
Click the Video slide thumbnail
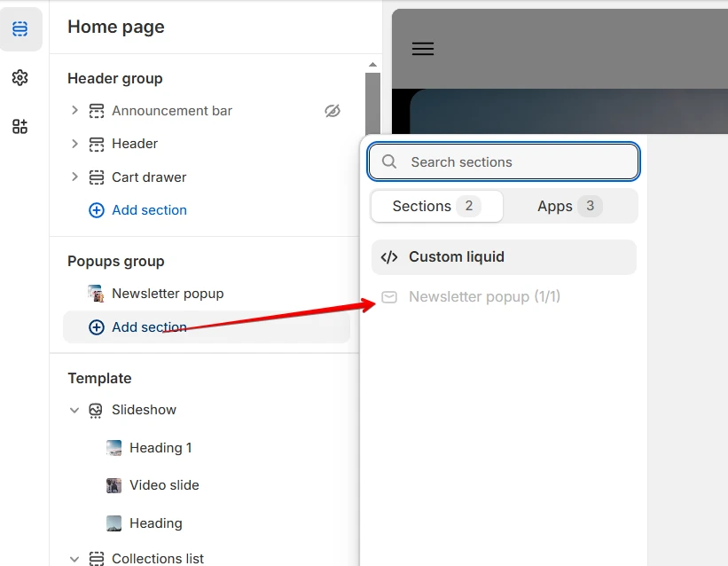[114, 485]
